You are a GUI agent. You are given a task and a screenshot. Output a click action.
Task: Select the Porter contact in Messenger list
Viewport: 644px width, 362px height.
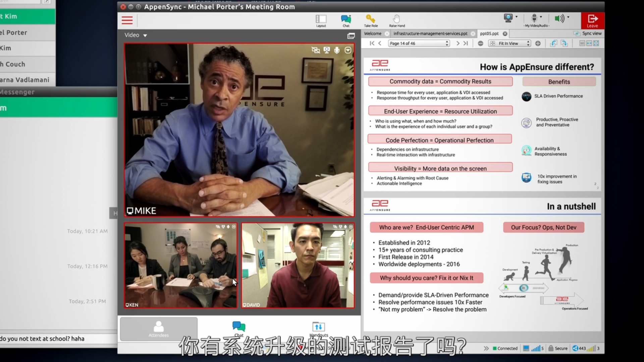coord(28,33)
